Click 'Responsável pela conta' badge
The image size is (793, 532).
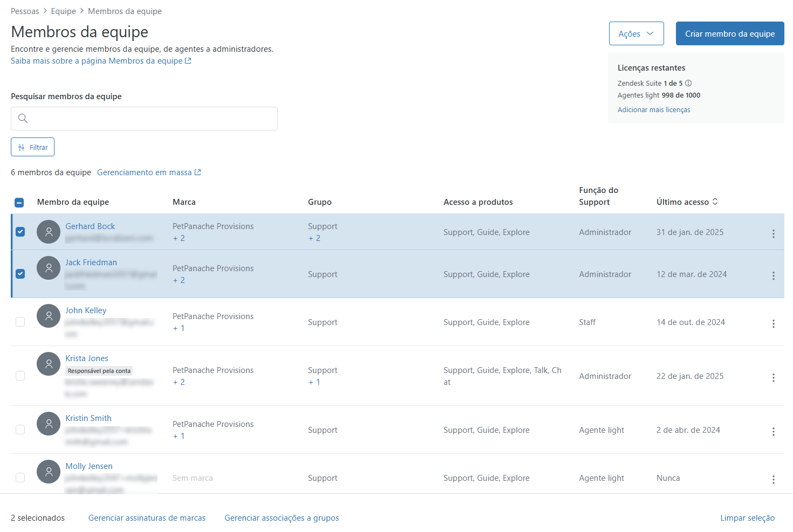click(x=99, y=371)
